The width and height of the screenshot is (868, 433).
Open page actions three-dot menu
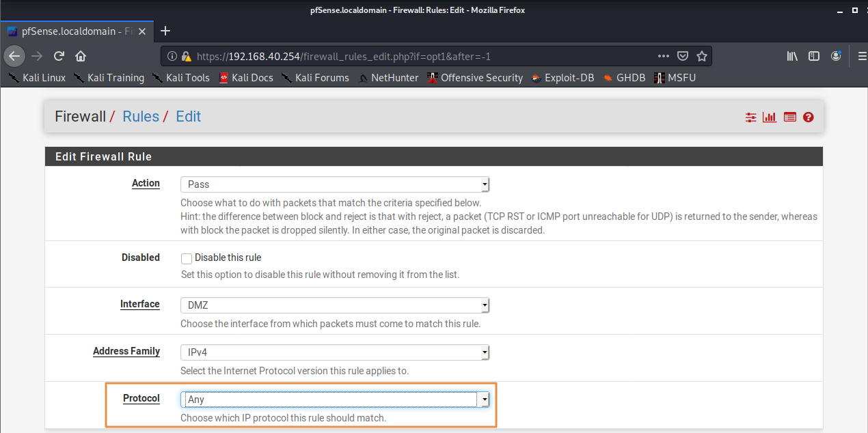(664, 56)
